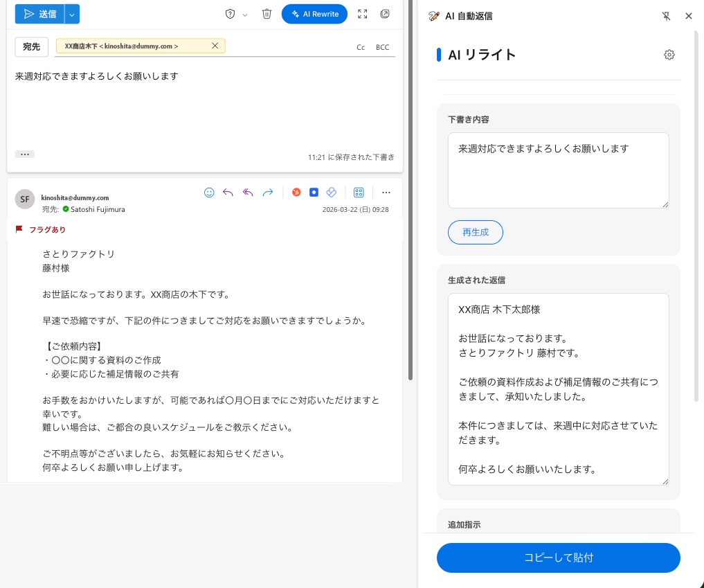Close the AI 自動返信 pane

(689, 16)
